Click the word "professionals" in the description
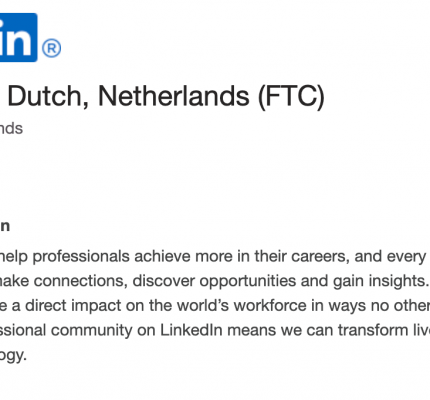 pos(81,256)
